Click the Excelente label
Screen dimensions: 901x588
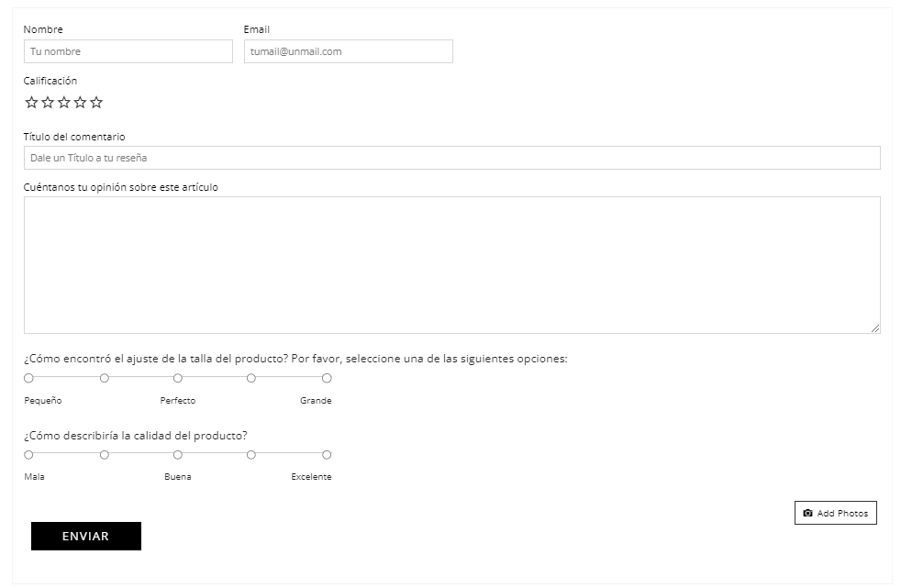311,477
